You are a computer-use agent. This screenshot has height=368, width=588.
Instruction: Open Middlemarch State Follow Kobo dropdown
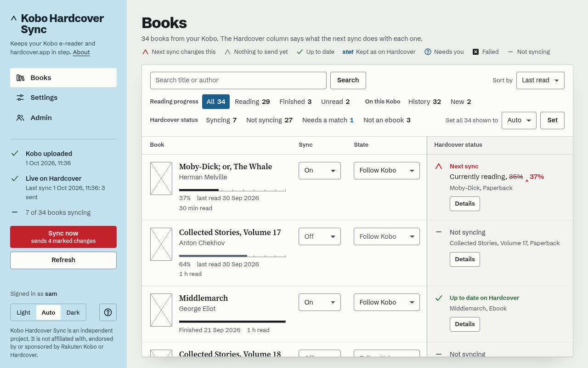point(387,302)
